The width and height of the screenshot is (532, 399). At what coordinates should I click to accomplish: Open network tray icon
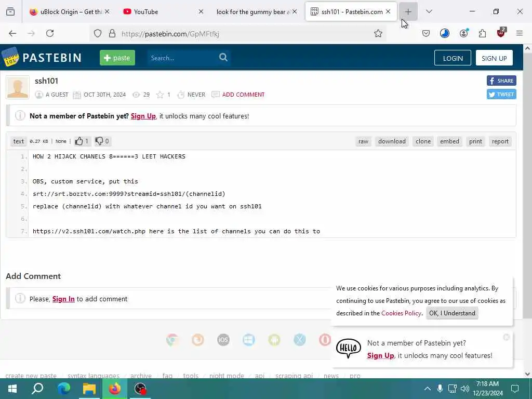coord(453,389)
